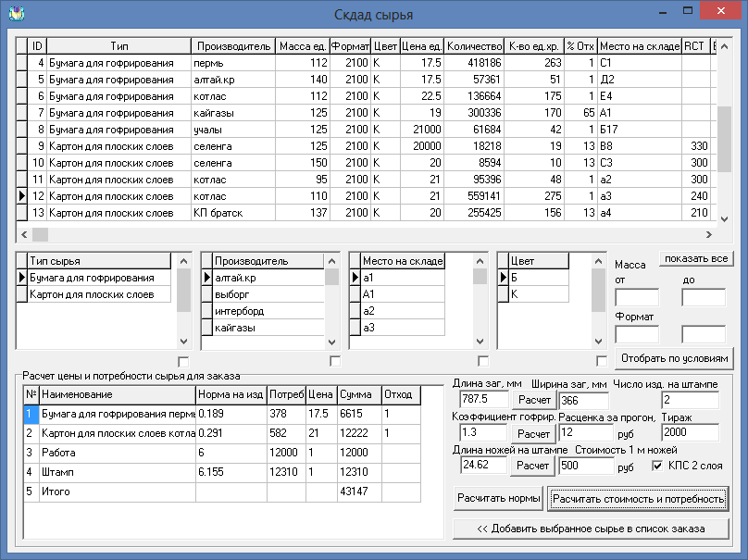Click Расчитать стоимость и потребность button
The height and width of the screenshot is (560, 748).
638,499
